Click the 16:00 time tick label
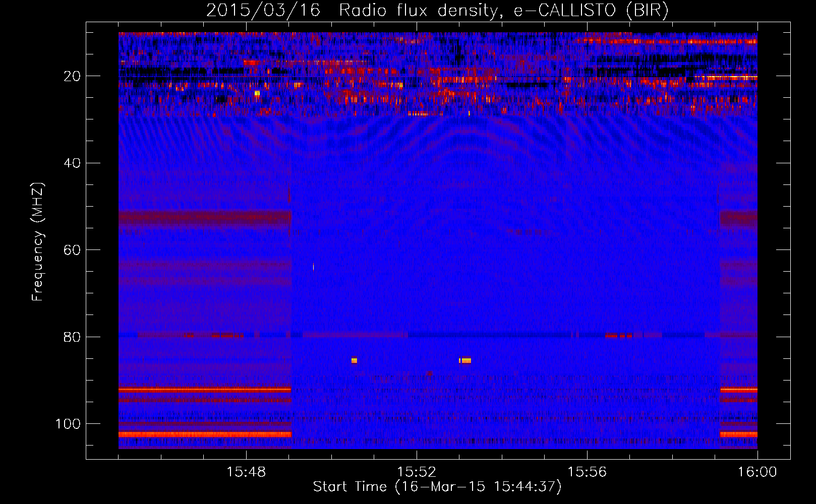 click(757, 472)
